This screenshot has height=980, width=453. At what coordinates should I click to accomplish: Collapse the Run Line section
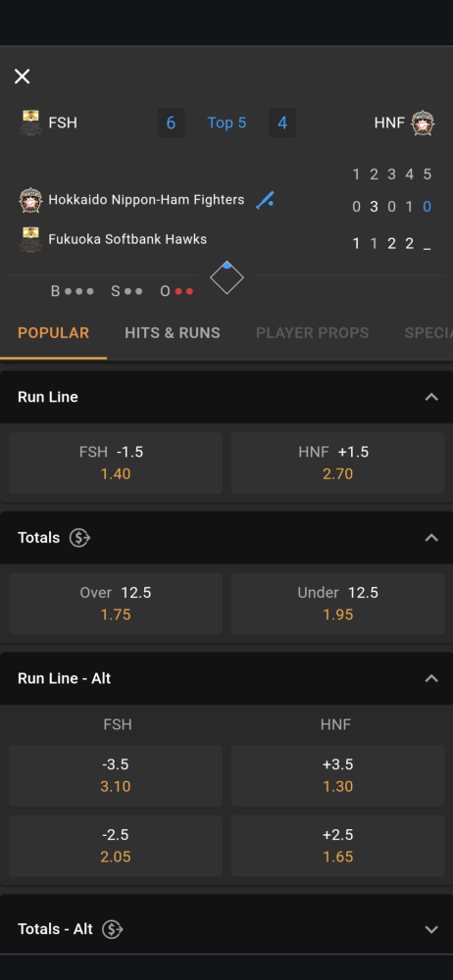(431, 397)
